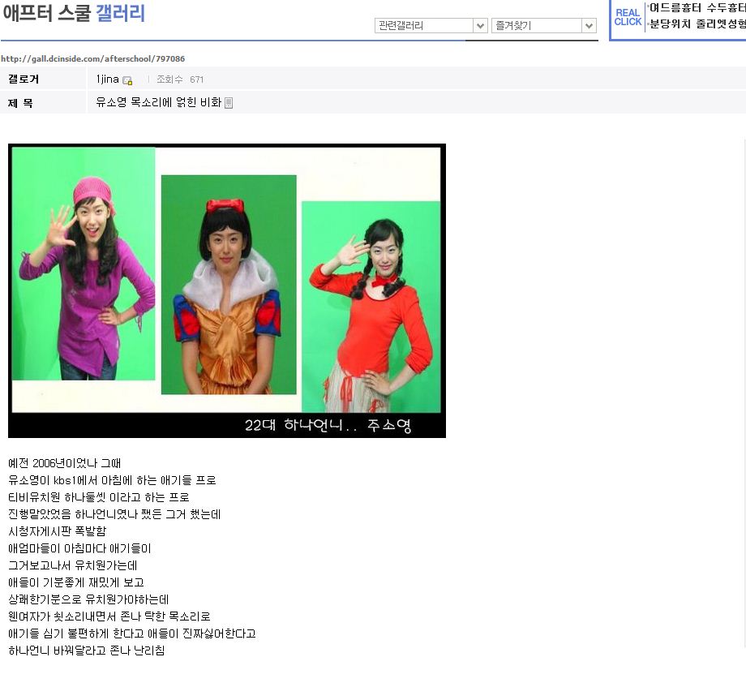The height and width of the screenshot is (700, 746).
Task: Open the 여드름흉터 수두흉터 ad link
Action: coord(697,7)
